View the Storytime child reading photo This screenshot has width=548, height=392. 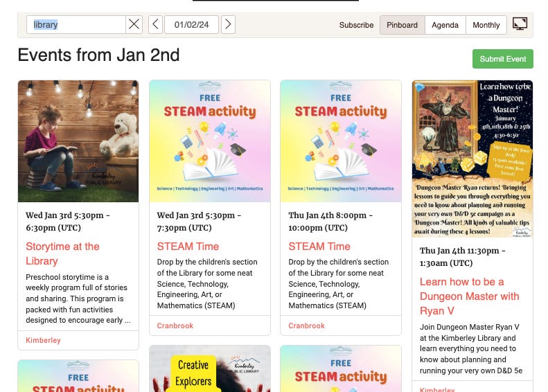[x=78, y=141]
